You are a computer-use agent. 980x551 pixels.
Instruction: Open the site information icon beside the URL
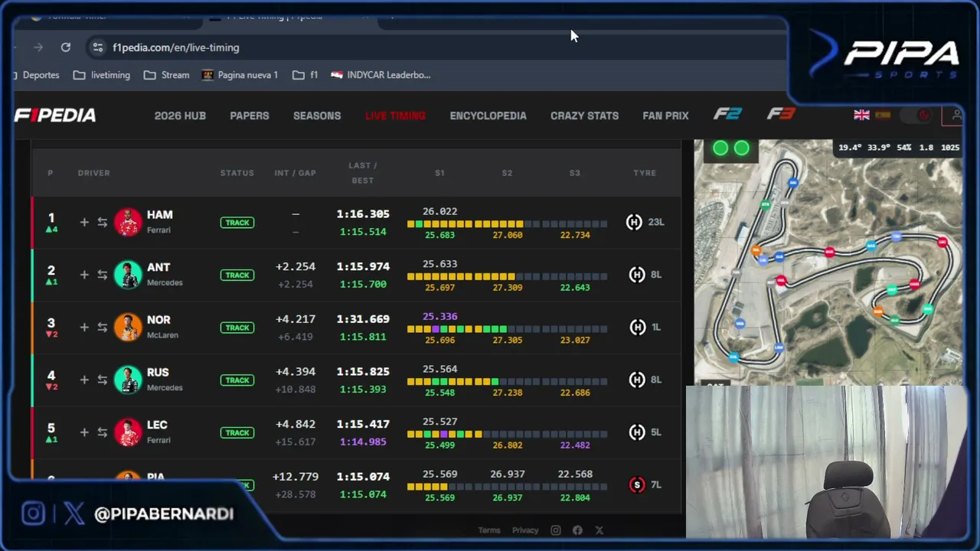[97, 47]
